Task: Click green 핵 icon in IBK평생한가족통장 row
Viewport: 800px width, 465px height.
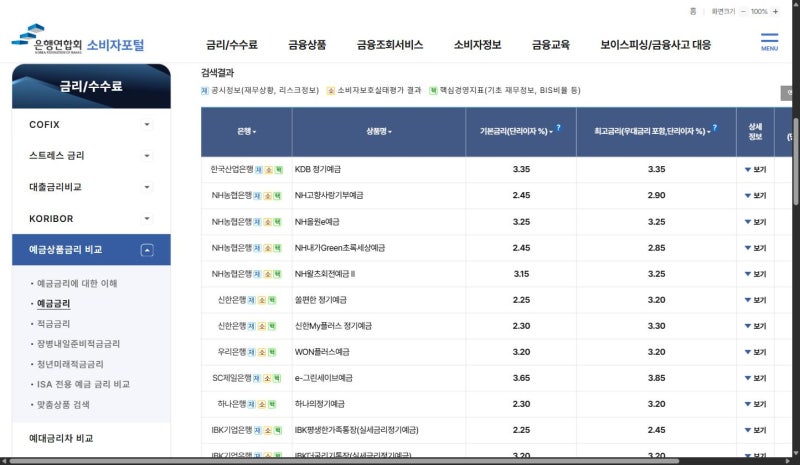Action: pyautogui.click(x=277, y=430)
